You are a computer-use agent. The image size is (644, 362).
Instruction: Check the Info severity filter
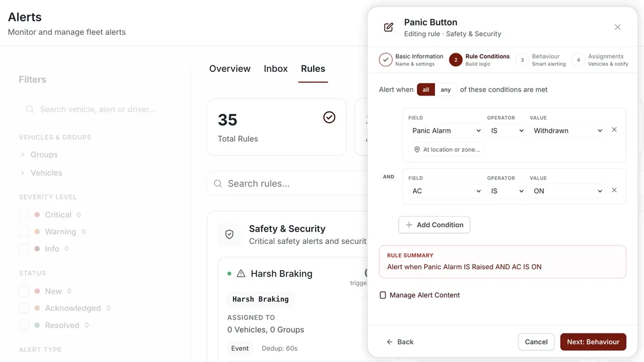click(x=24, y=249)
